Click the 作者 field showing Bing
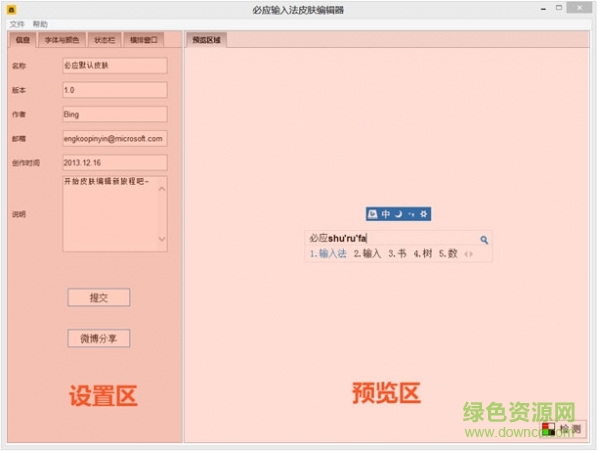Viewport: 598px width, 451px height. click(115, 114)
